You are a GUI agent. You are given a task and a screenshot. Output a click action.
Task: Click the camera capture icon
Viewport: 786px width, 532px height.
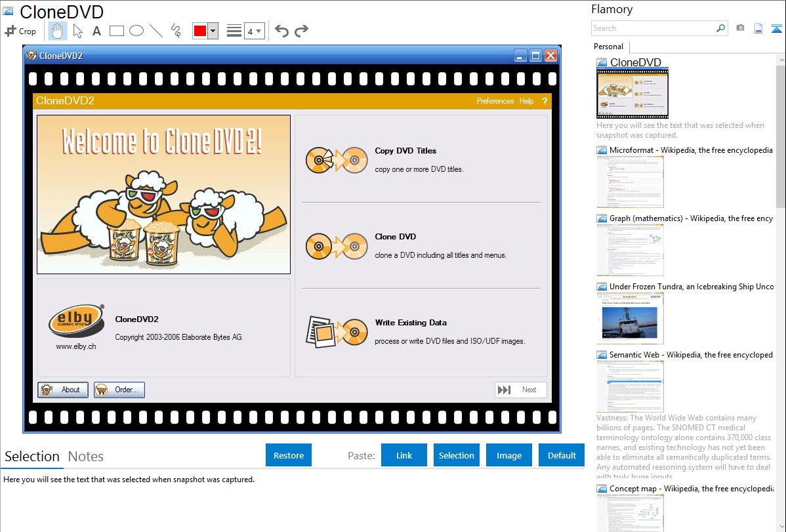click(740, 28)
